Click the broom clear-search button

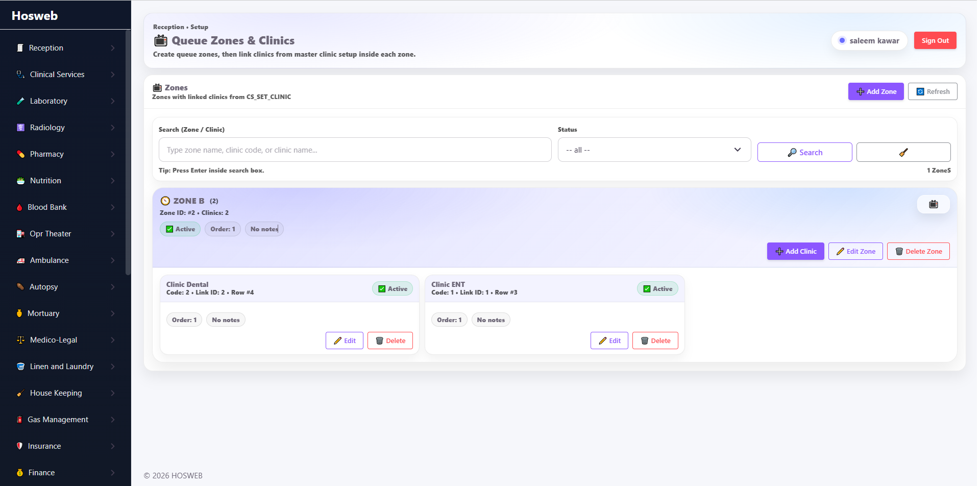[903, 152]
